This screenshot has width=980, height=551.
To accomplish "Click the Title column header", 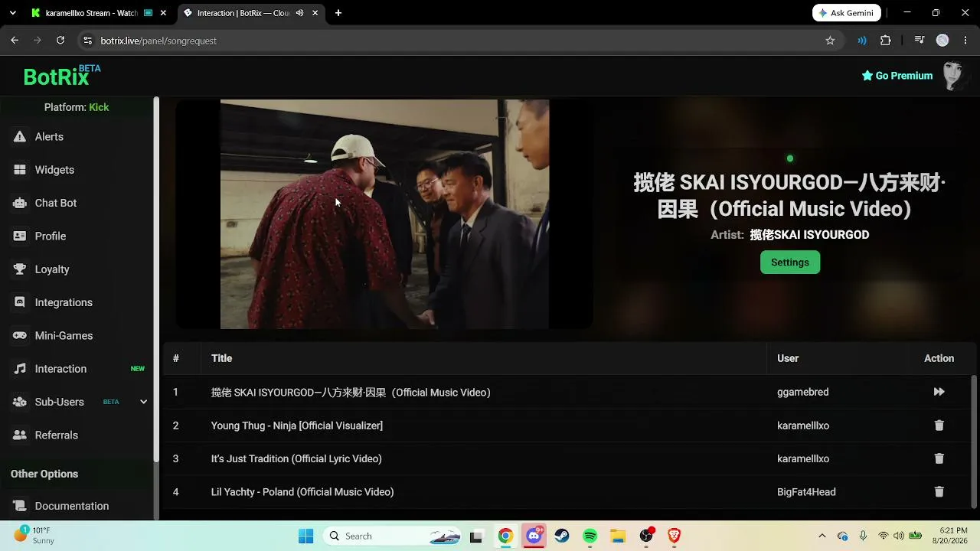I will tap(221, 358).
